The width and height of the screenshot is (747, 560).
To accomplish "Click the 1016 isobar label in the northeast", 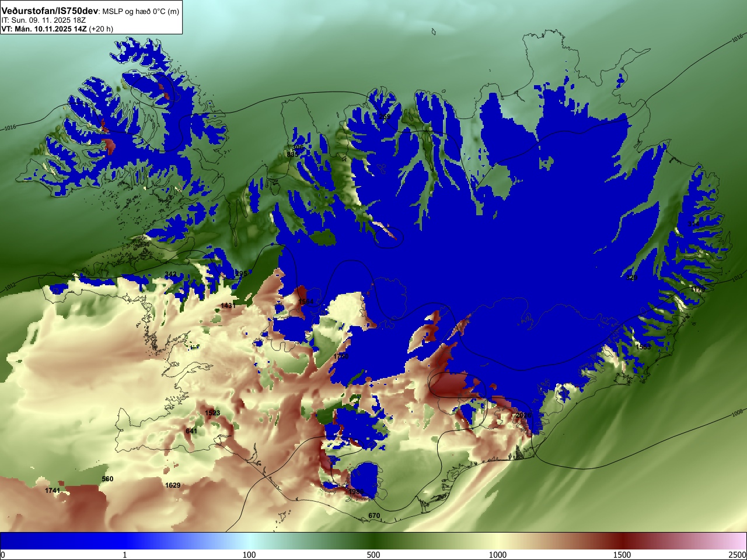I will [737, 39].
